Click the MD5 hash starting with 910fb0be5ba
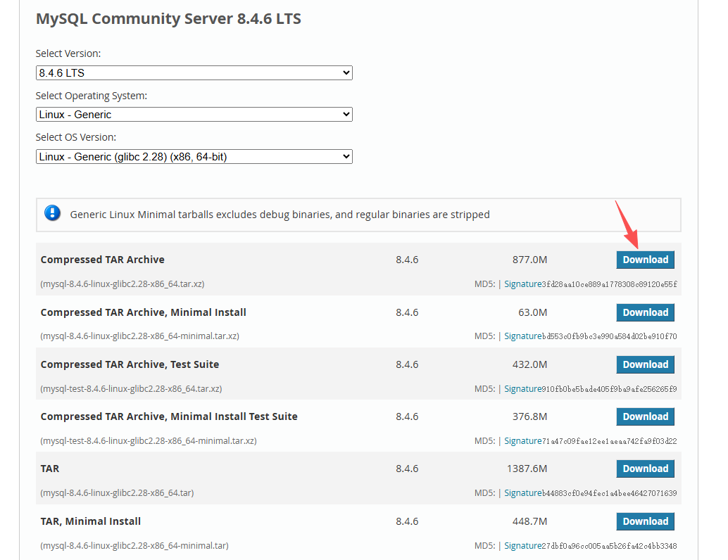This screenshot has width=728, height=560. pyautogui.click(x=610, y=389)
